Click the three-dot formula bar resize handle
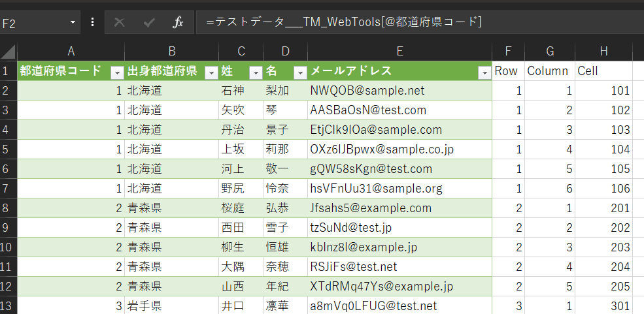This screenshot has height=314, width=644. coord(92,22)
